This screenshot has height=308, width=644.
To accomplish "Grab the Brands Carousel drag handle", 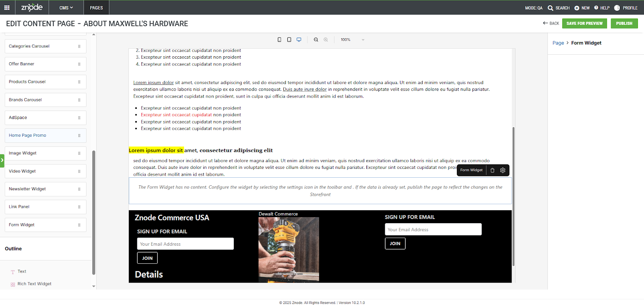I will [79, 100].
